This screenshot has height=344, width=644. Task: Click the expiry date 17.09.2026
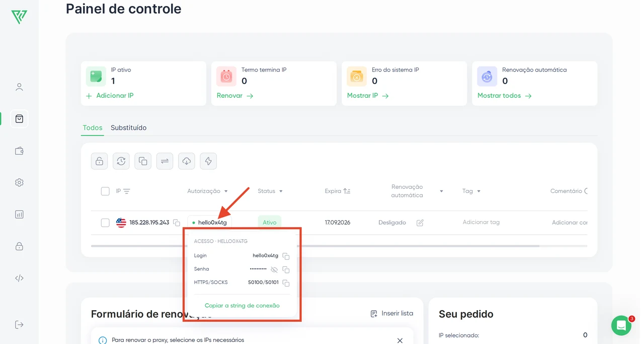(338, 223)
